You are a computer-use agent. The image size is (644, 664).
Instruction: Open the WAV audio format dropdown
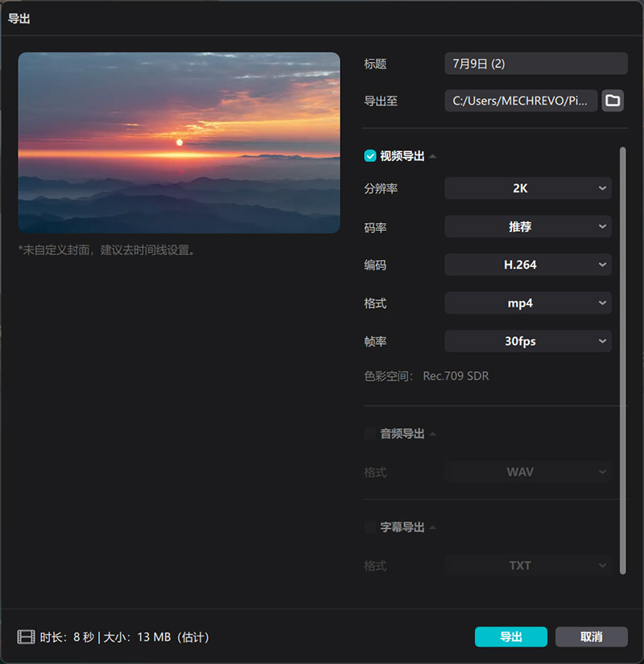pyautogui.click(x=527, y=472)
